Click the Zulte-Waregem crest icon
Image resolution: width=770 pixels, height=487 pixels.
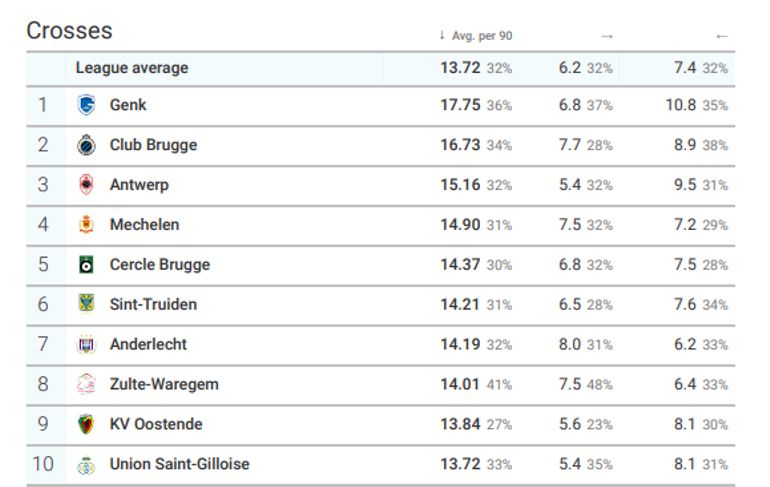(86, 384)
